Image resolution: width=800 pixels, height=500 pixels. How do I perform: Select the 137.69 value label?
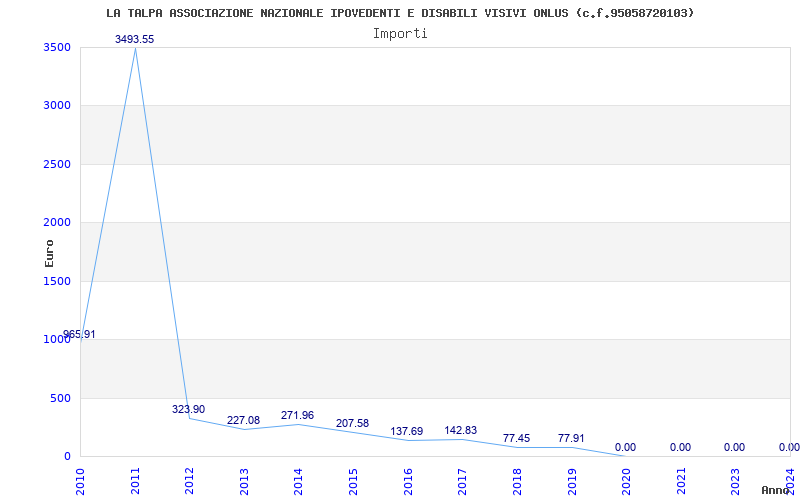(x=407, y=432)
